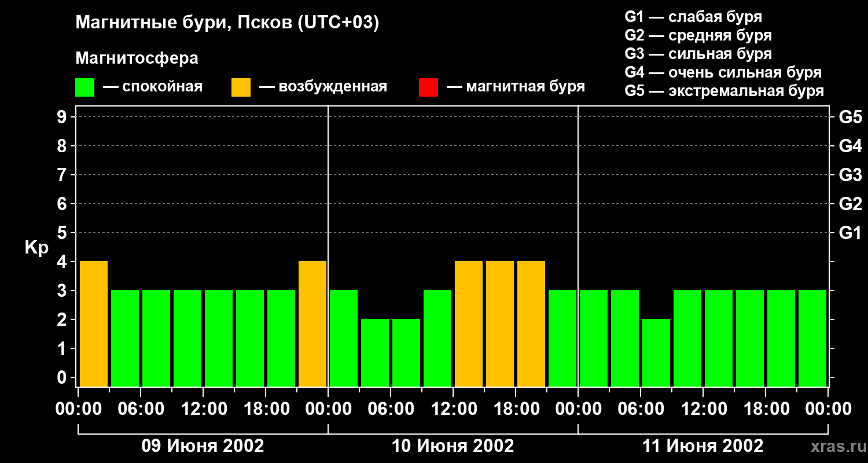Click the final green bar on 11 Июня
Viewport: 868px width, 463px height.
pyautogui.click(x=812, y=339)
